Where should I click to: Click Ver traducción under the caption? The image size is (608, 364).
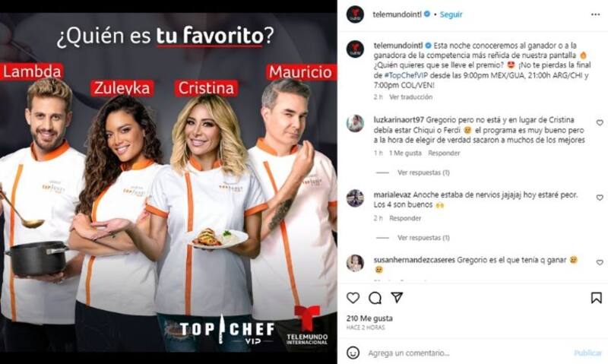tap(410, 97)
